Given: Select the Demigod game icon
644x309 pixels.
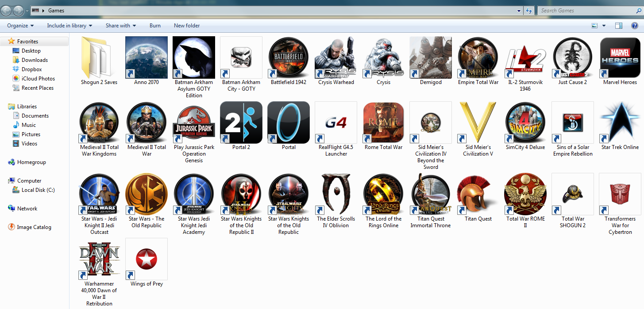Looking at the screenshot, I should coord(431,57).
